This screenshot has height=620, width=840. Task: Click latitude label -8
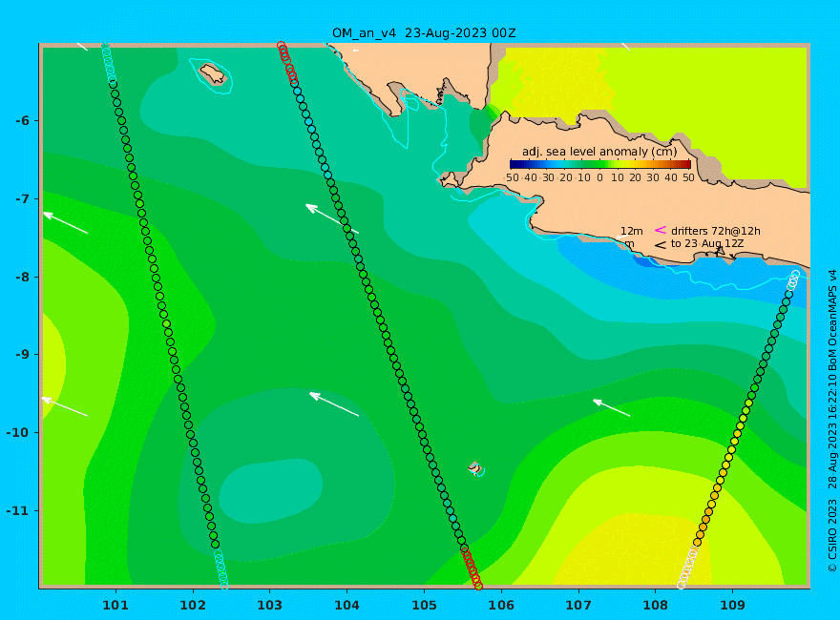(x=23, y=278)
